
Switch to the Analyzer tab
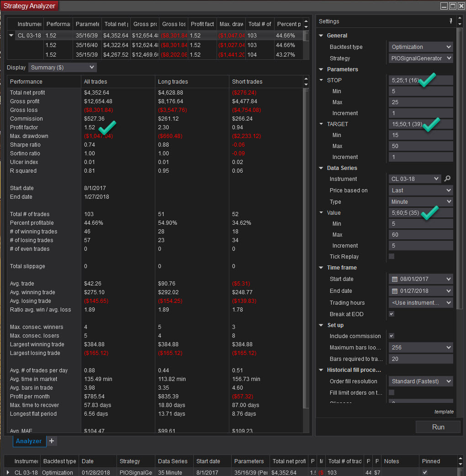point(29,441)
